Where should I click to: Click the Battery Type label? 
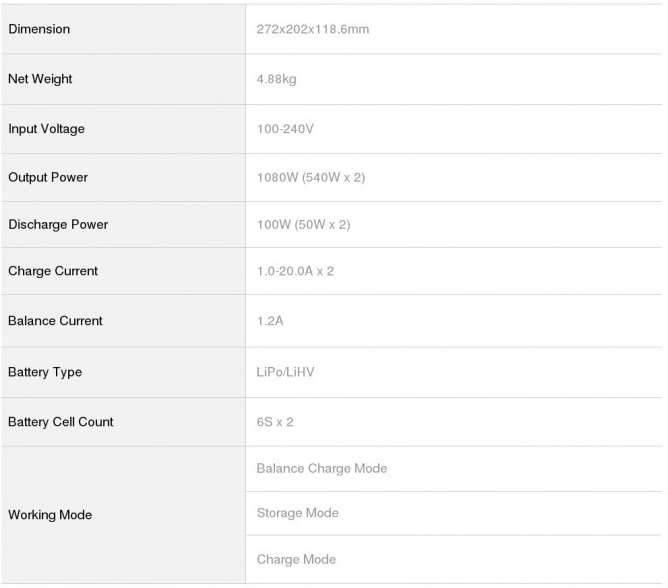tap(45, 372)
